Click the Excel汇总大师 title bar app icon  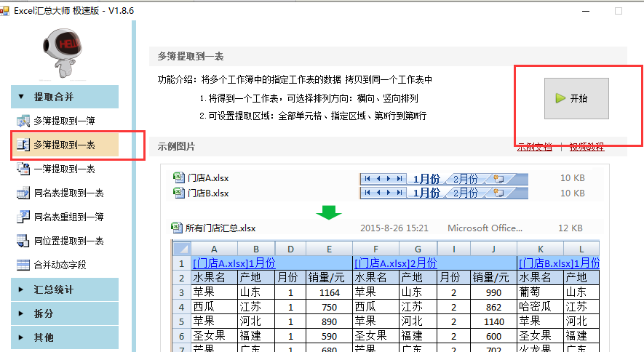4,11
